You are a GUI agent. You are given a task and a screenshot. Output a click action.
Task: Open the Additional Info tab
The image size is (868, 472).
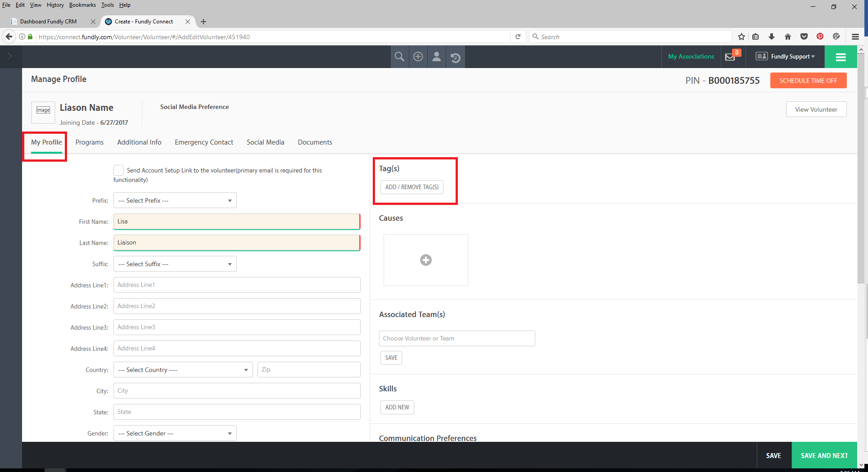[x=139, y=142]
